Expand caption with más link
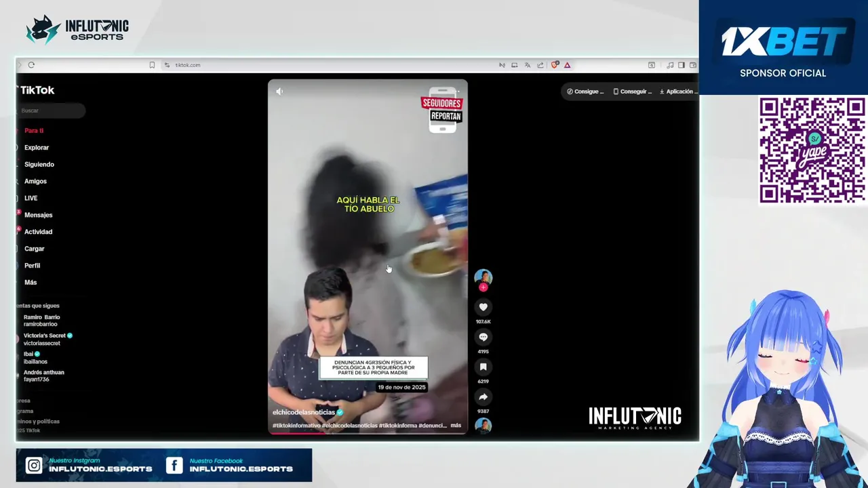Screen dimensions: 868x488 [456, 426]
